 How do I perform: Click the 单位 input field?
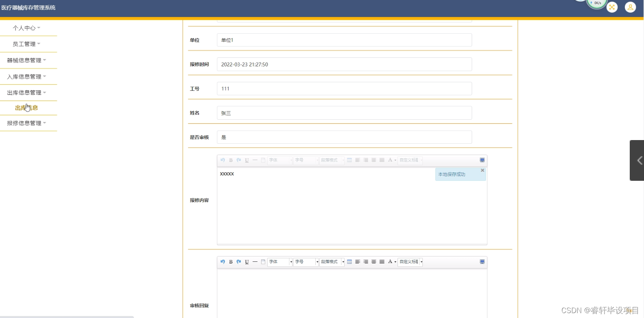click(x=344, y=40)
